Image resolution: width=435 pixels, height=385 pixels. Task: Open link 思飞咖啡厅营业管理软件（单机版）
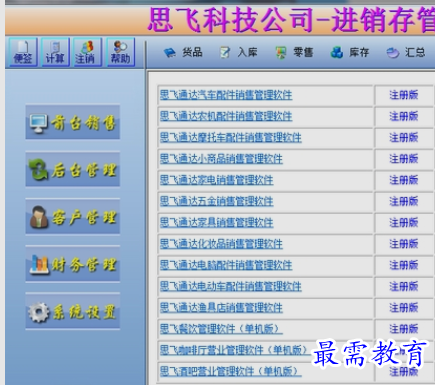[x=235, y=350]
